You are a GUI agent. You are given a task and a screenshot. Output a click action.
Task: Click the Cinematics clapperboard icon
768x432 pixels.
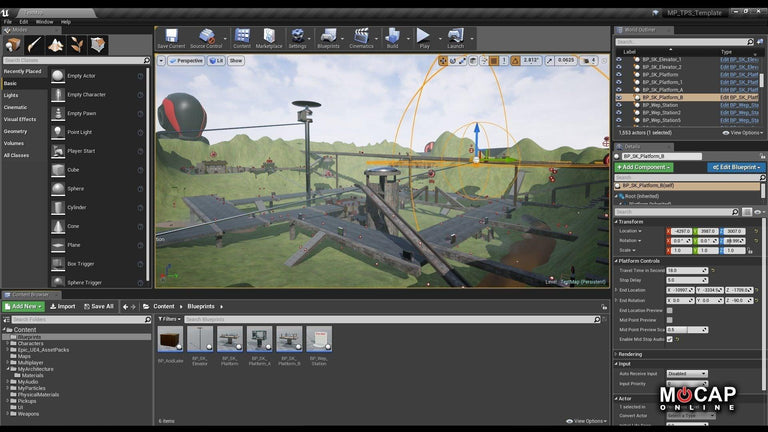[x=361, y=37]
